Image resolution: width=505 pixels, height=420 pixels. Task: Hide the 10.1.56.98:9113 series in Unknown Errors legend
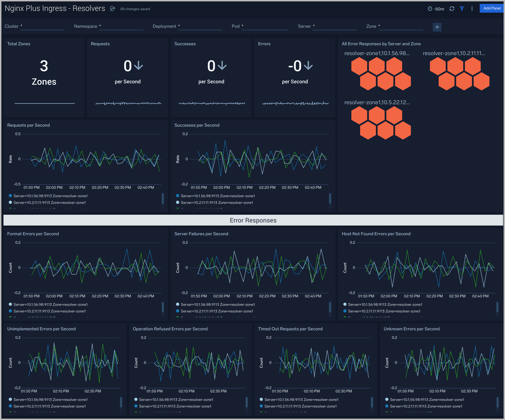tap(427, 399)
